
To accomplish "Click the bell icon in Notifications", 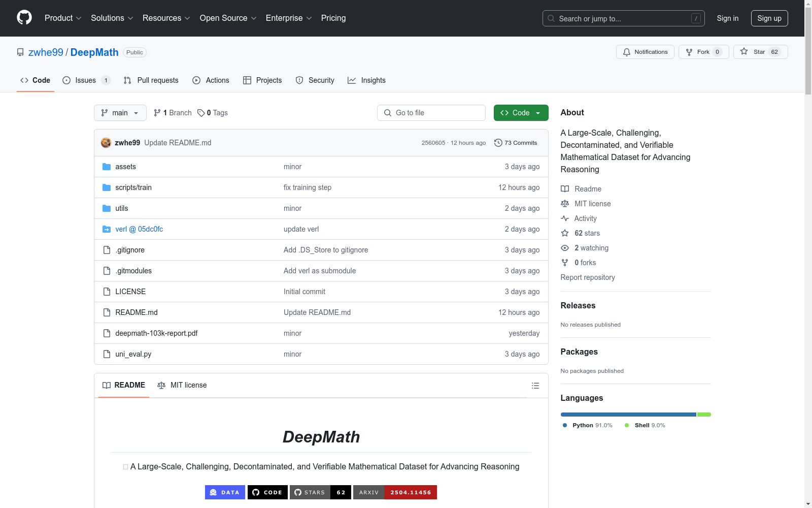I will pyautogui.click(x=627, y=52).
